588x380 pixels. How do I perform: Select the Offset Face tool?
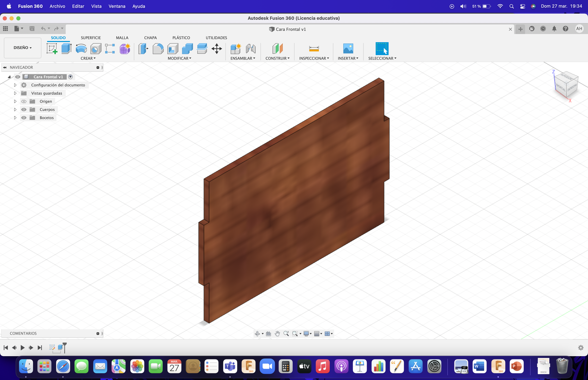202,48
